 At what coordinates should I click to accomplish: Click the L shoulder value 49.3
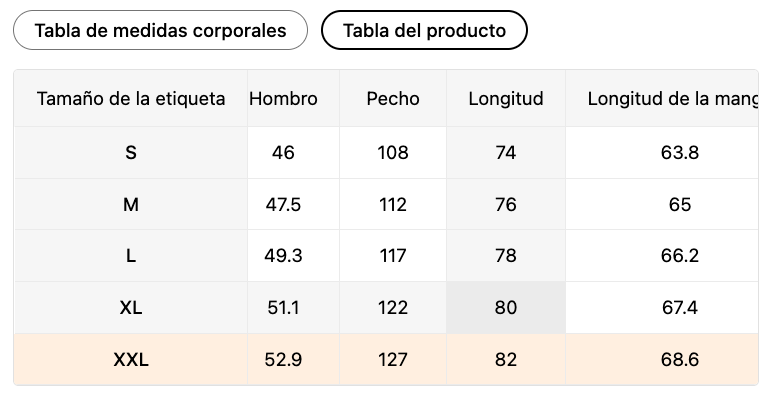coord(283,256)
